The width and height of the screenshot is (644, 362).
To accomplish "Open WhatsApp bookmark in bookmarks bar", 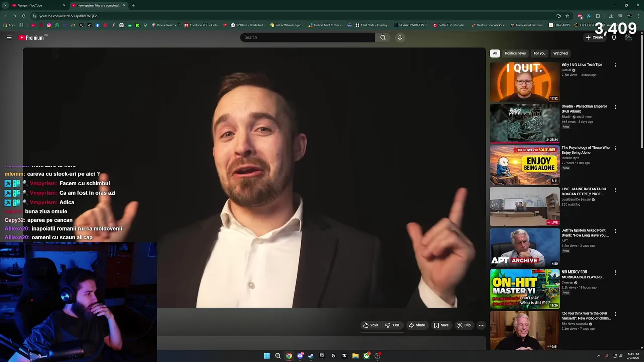I will point(57,25).
